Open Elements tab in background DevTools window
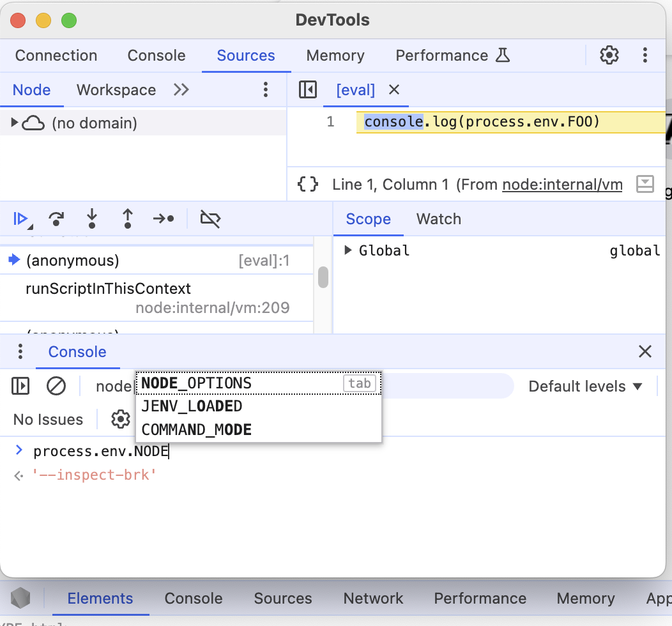The width and height of the screenshot is (672, 626). pos(100,598)
